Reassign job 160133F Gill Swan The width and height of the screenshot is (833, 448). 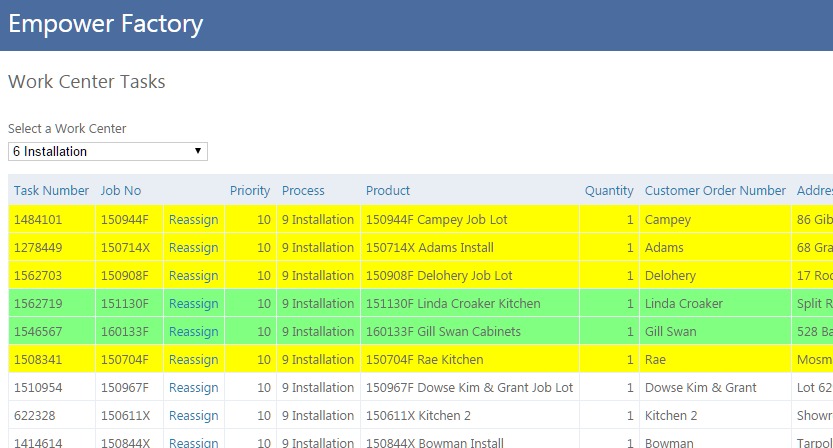click(x=193, y=332)
